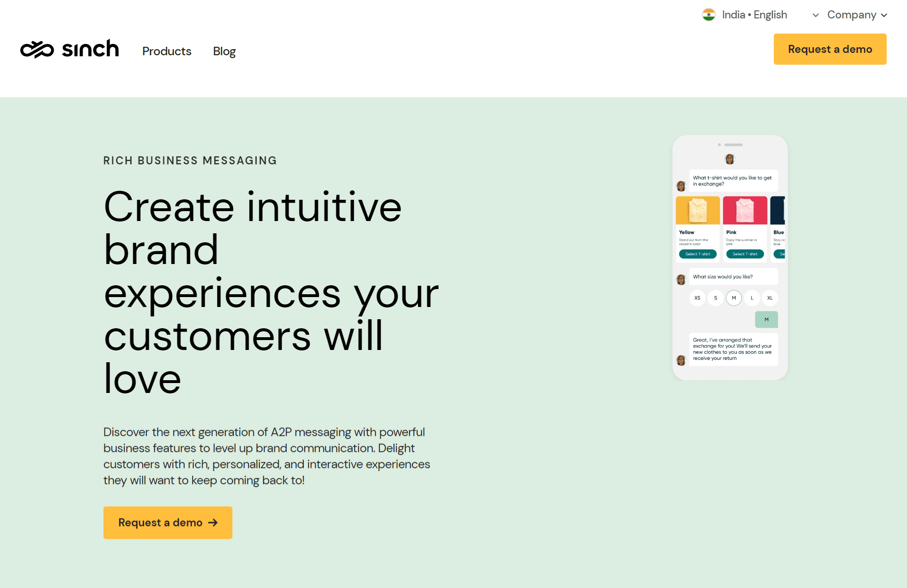Click the avatar at top of phone mockup
This screenshot has width=907, height=588.
[730, 159]
